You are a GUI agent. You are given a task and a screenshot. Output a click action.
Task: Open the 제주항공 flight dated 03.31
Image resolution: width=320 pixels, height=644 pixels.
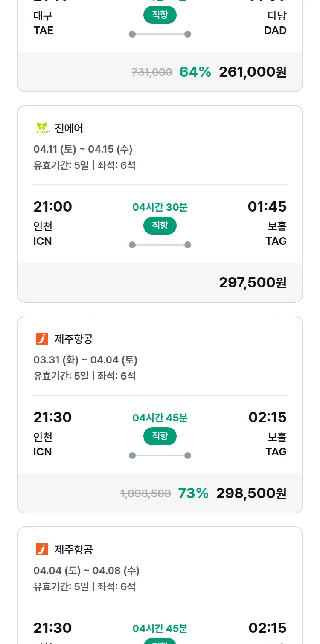point(74,339)
